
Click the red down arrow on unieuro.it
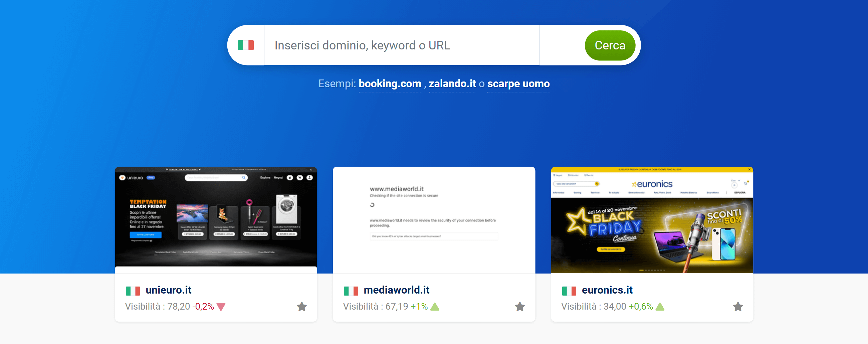(x=221, y=307)
